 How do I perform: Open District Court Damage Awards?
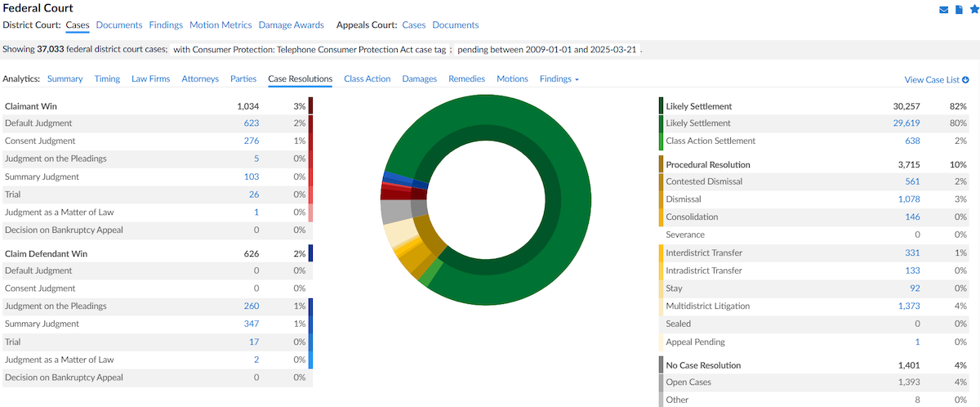[x=291, y=25]
